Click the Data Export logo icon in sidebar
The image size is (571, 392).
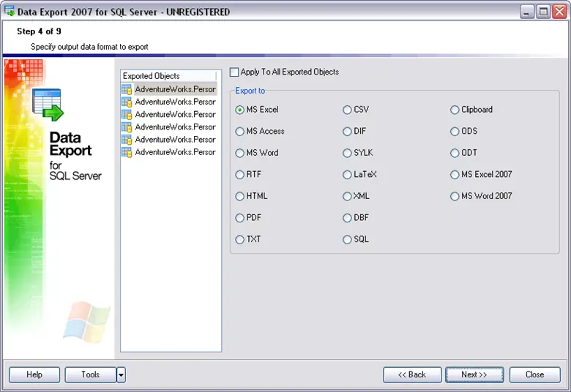pos(48,105)
